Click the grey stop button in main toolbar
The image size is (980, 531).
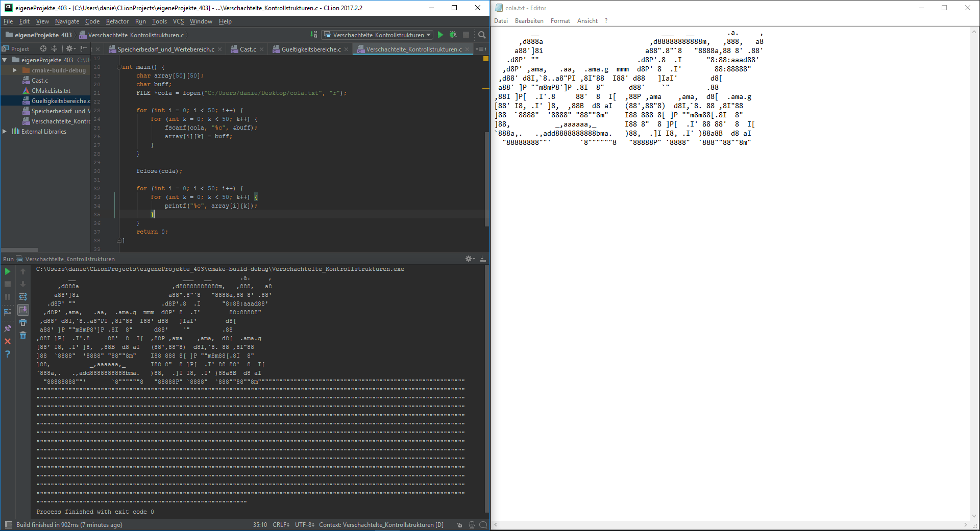click(466, 35)
